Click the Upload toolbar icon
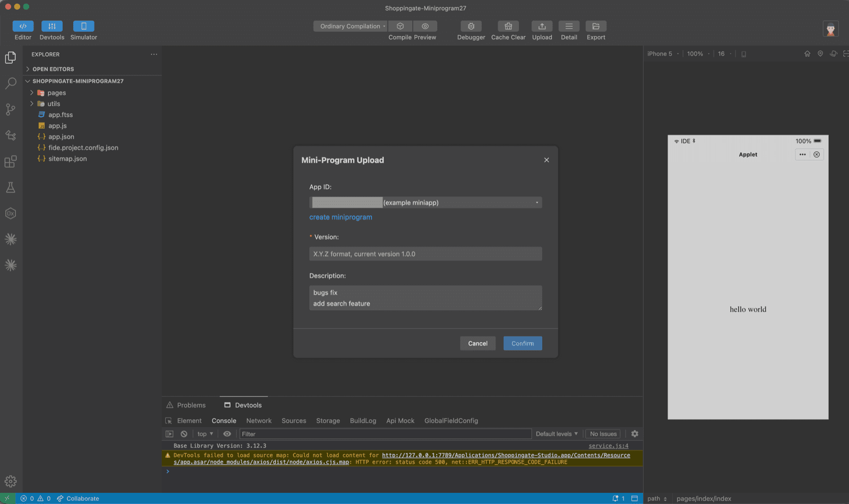The width and height of the screenshot is (849, 504). pyautogui.click(x=542, y=26)
